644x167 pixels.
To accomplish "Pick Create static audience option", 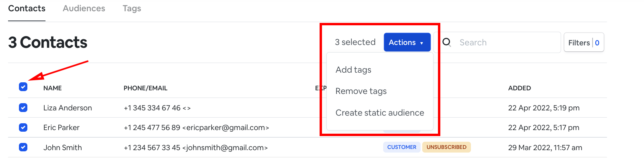I will point(380,113).
